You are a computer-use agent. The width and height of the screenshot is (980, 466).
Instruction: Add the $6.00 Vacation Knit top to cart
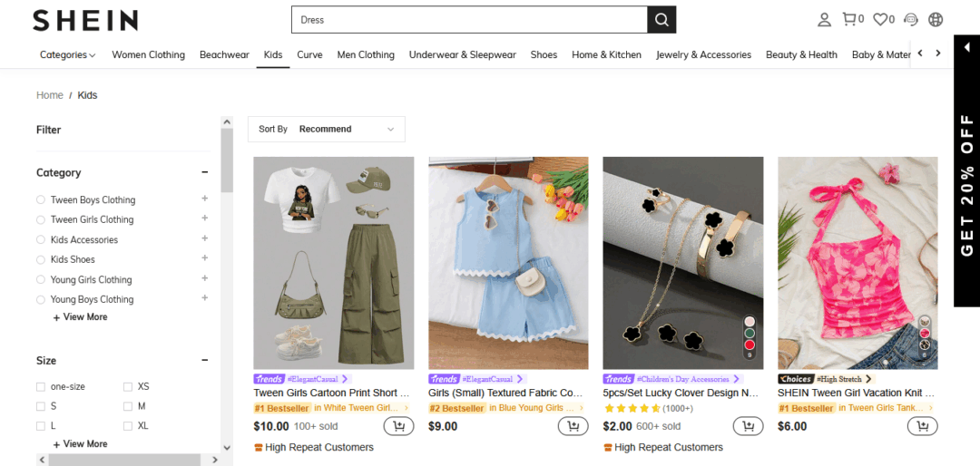tap(923, 427)
